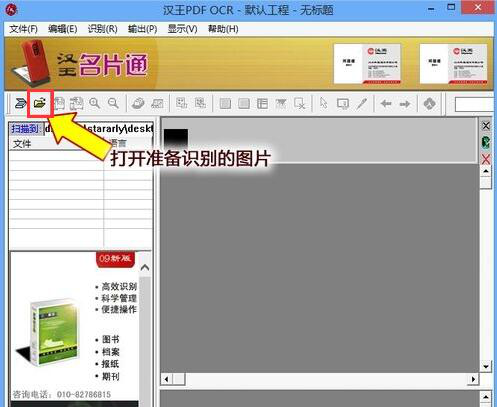Viewport: 497px width, 407px height.
Task: Click the save document toolbar icon
Action: (x=59, y=103)
